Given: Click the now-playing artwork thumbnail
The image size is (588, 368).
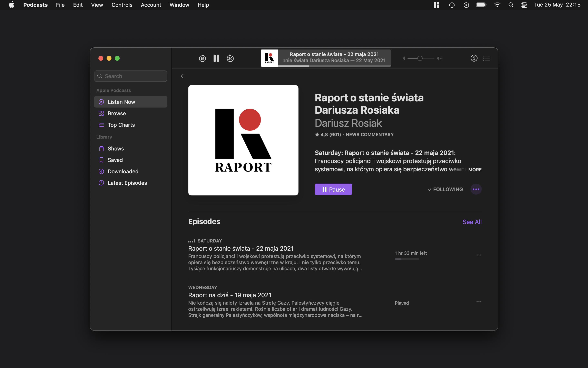Looking at the screenshot, I should [269, 58].
